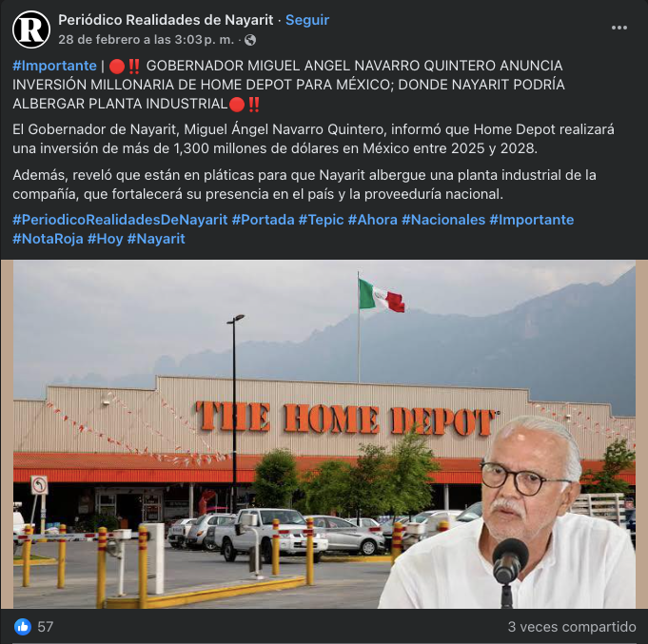The image size is (648, 644).
Task: Open the Periódico Realidades de Nayarit page name
Action: 166,20
